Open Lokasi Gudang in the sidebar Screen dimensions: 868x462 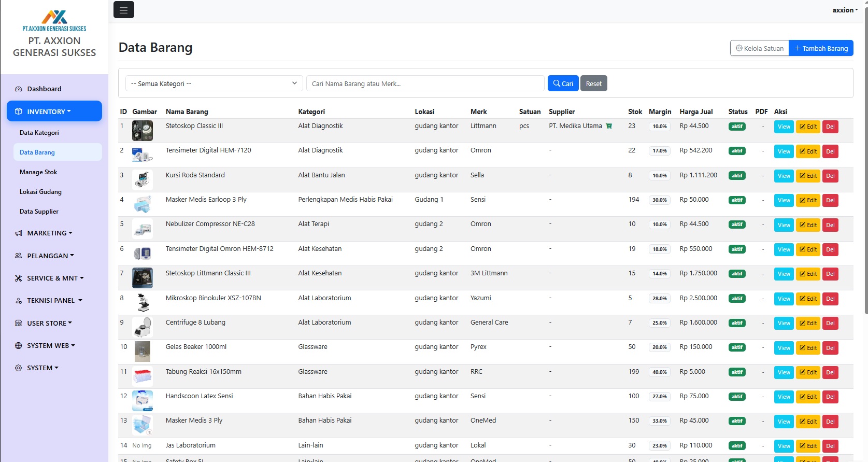(x=58, y=192)
